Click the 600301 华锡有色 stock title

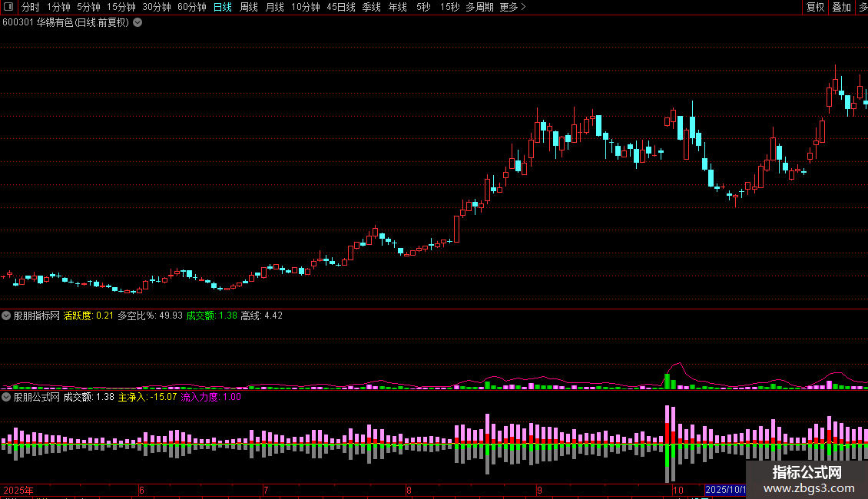[x=65, y=23]
